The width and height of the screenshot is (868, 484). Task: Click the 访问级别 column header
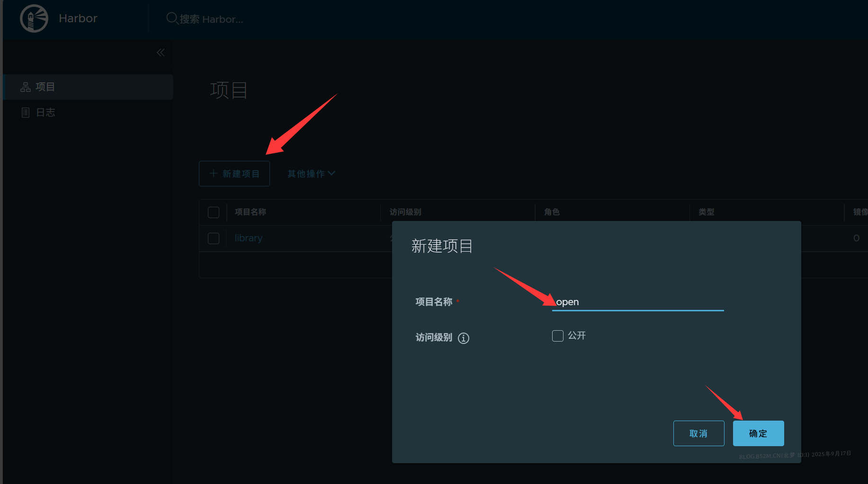(405, 212)
